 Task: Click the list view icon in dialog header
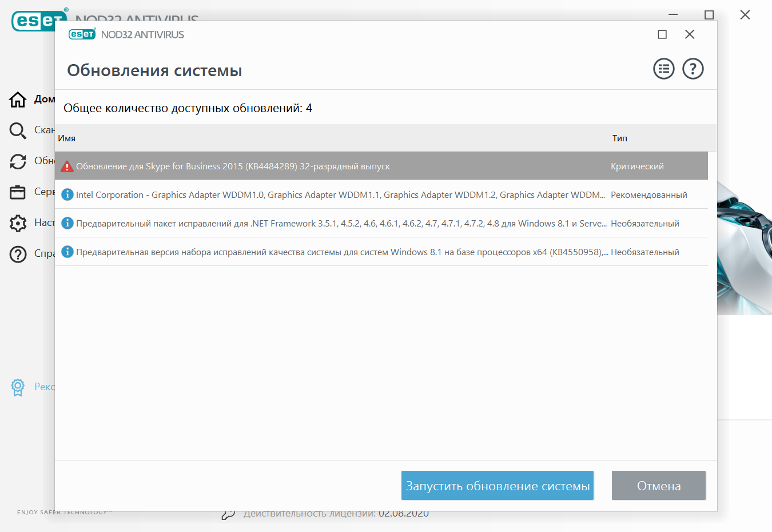pos(664,69)
